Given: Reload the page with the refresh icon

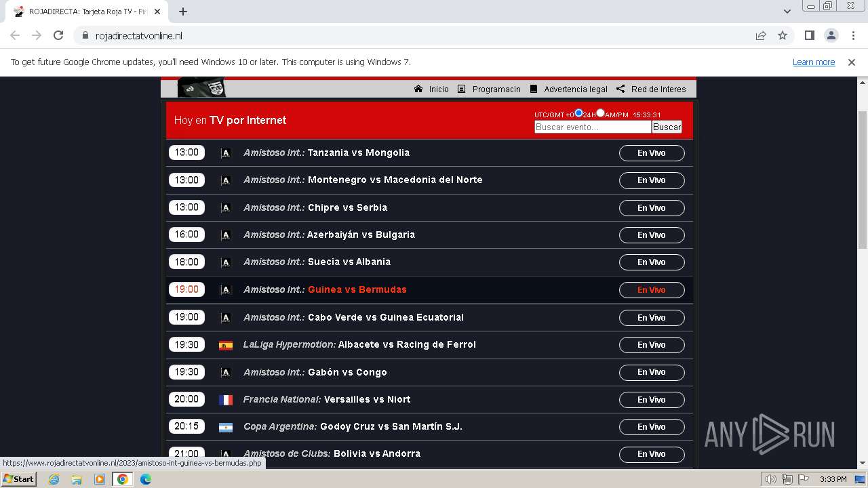Looking at the screenshot, I should tap(58, 35).
